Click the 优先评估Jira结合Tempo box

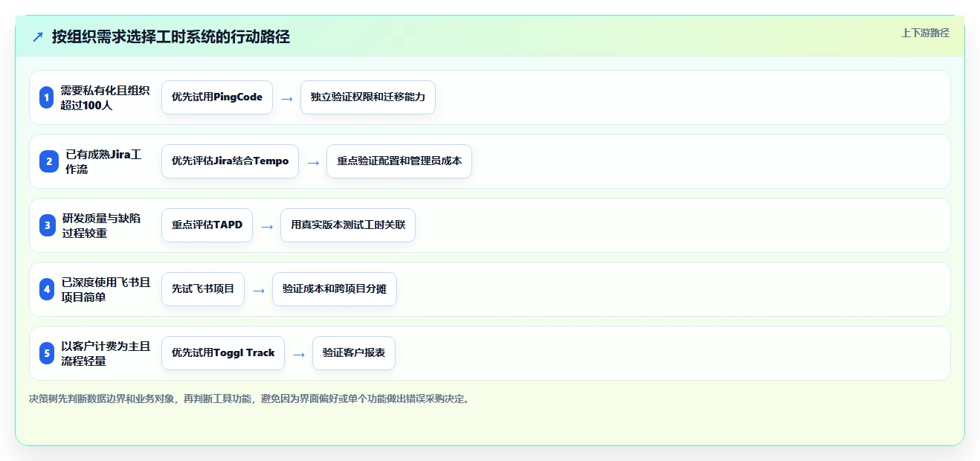[x=230, y=161]
